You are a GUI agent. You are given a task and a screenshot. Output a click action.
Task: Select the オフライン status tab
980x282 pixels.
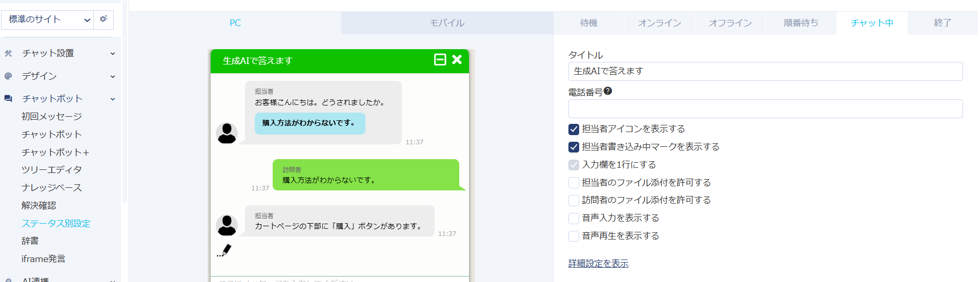[x=730, y=23]
